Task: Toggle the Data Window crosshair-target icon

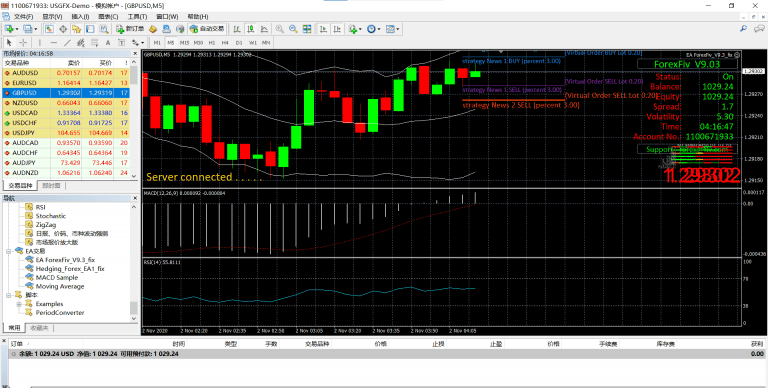Action: pyautogui.click(x=63, y=29)
